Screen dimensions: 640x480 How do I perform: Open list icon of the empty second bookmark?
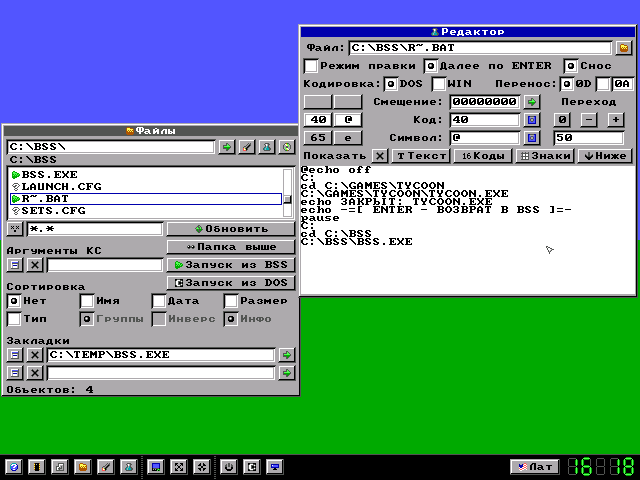[15, 373]
